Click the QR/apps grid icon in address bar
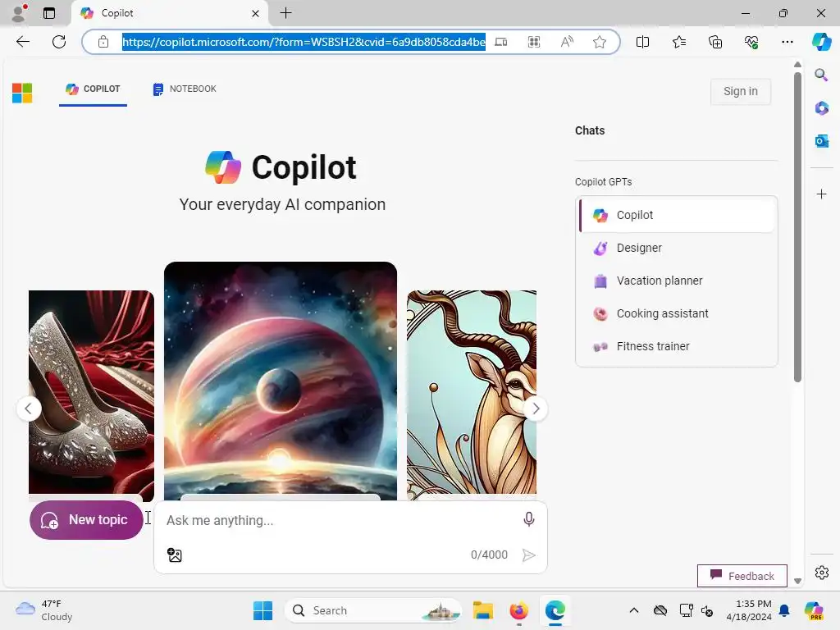840x630 pixels. [534, 42]
